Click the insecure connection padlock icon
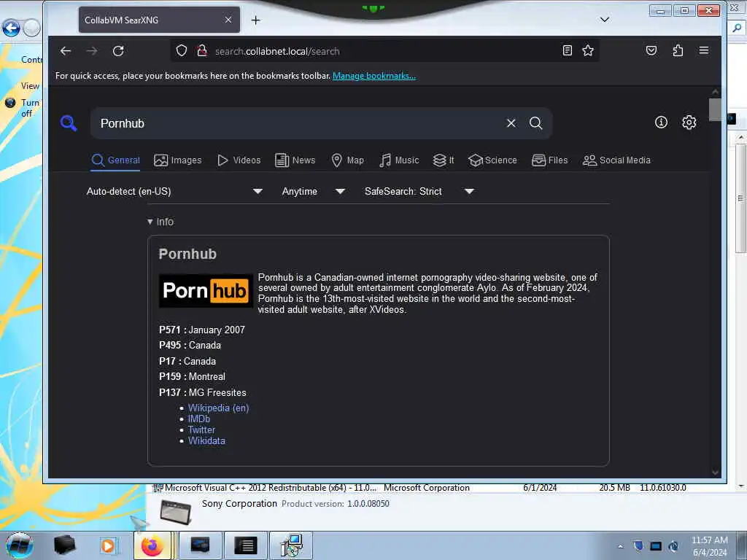Viewport: 747px width, 560px height. click(202, 51)
